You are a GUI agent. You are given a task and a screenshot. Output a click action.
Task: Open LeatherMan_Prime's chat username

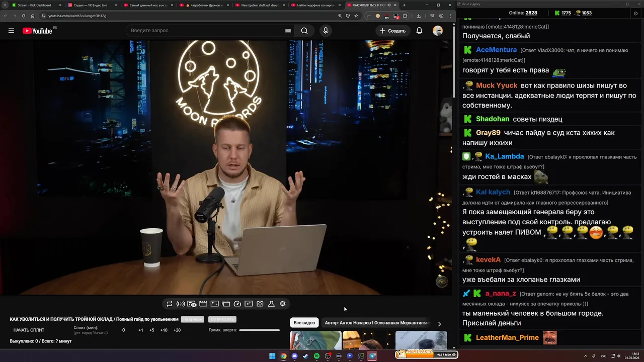pyautogui.click(x=507, y=337)
